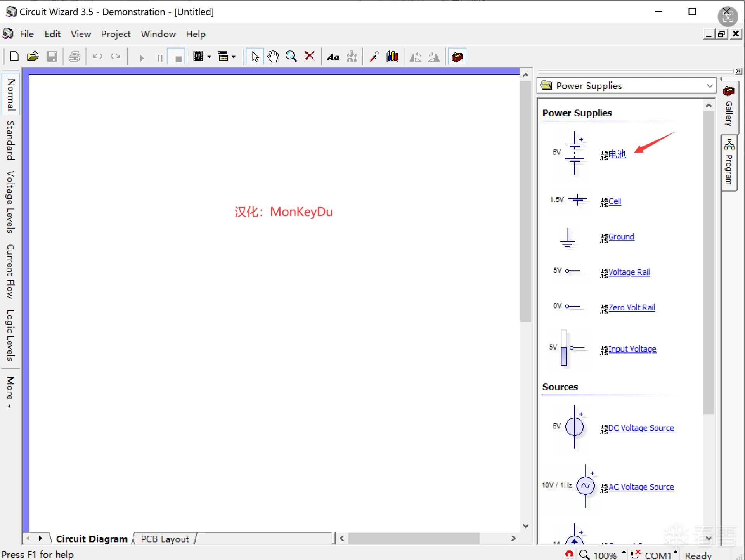Click the red X Delete tool

(310, 57)
